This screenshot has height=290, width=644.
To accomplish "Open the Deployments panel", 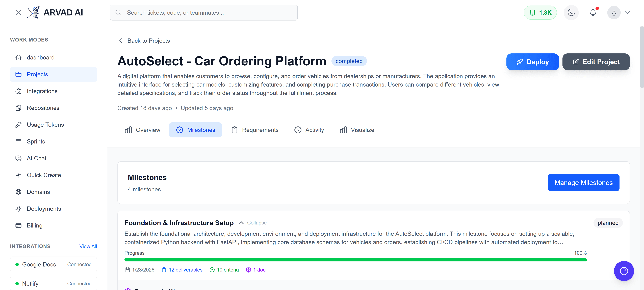I will tap(44, 208).
